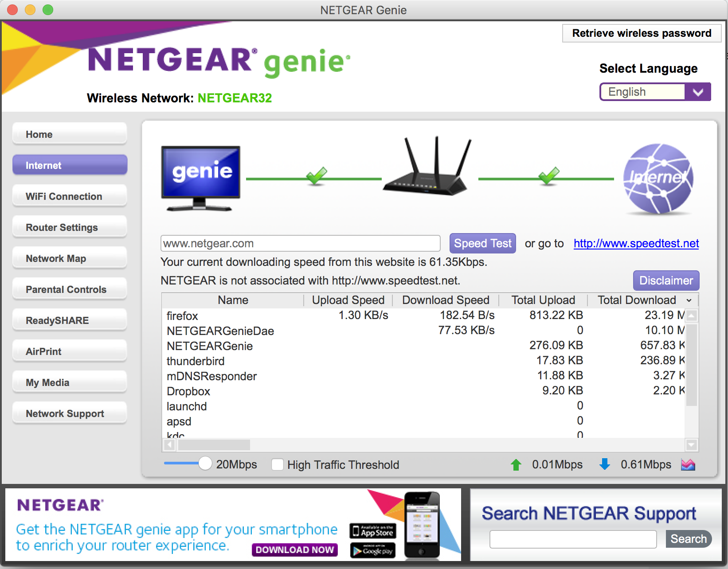Open the traffic graph icon near 0.61Mbps
The height and width of the screenshot is (569, 728).
tap(688, 464)
